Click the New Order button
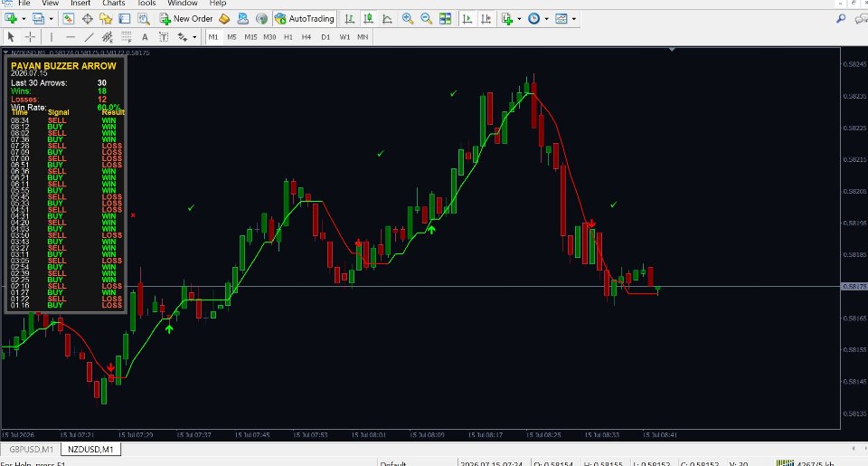The image size is (868, 466). [x=186, y=18]
